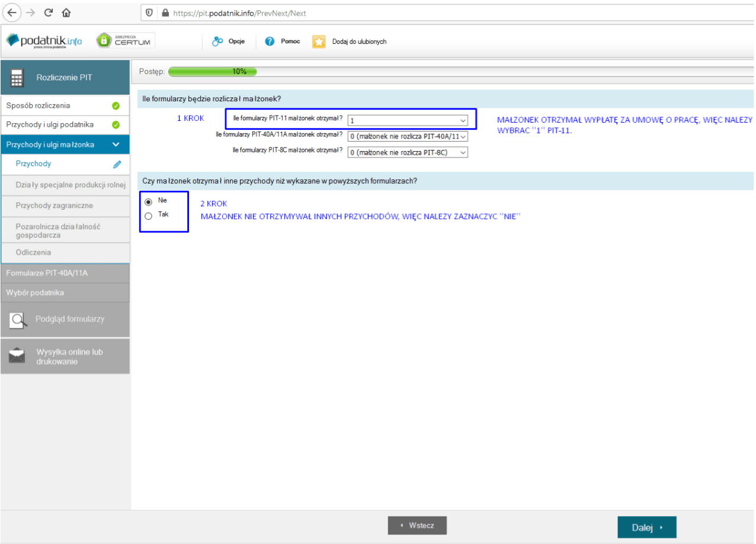This screenshot has width=756, height=544.
Task: Select the Nie radio button
Action: (x=149, y=201)
